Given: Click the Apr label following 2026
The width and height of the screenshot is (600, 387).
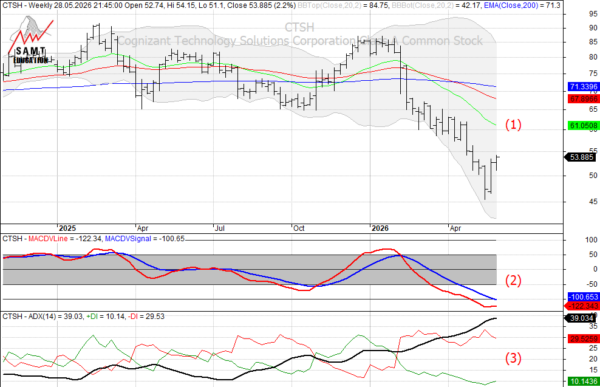Looking at the screenshot, I should pyautogui.click(x=455, y=228).
